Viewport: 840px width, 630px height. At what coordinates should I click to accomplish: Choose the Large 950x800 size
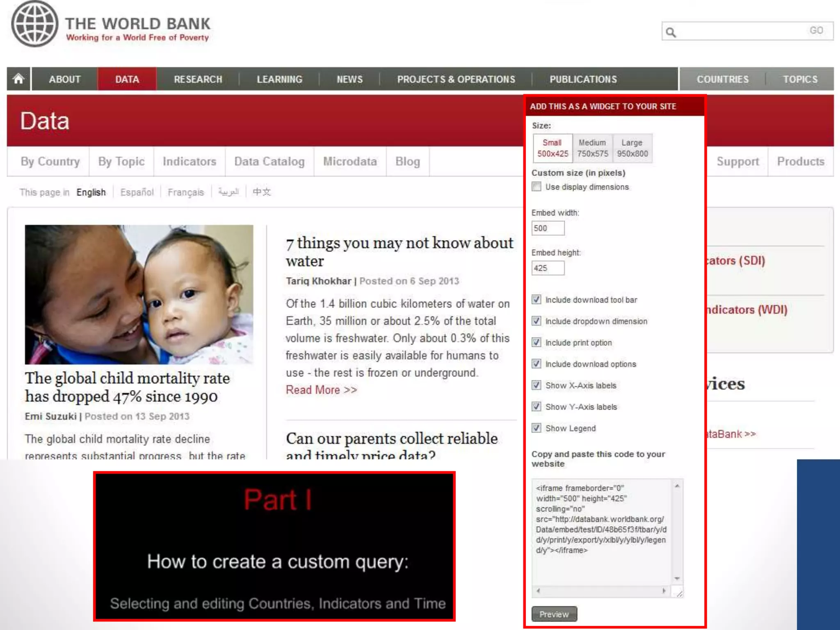632,148
